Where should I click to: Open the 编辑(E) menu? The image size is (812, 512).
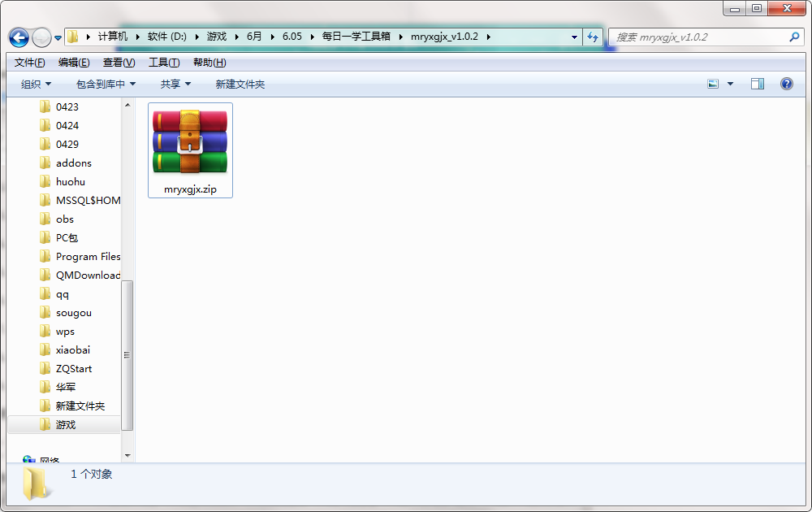tap(74, 63)
